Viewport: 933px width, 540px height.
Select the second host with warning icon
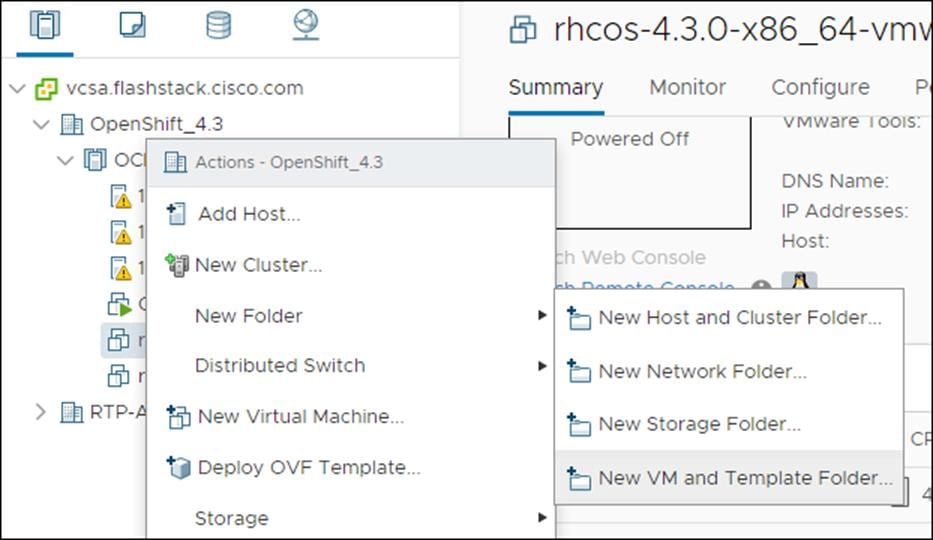(x=121, y=233)
